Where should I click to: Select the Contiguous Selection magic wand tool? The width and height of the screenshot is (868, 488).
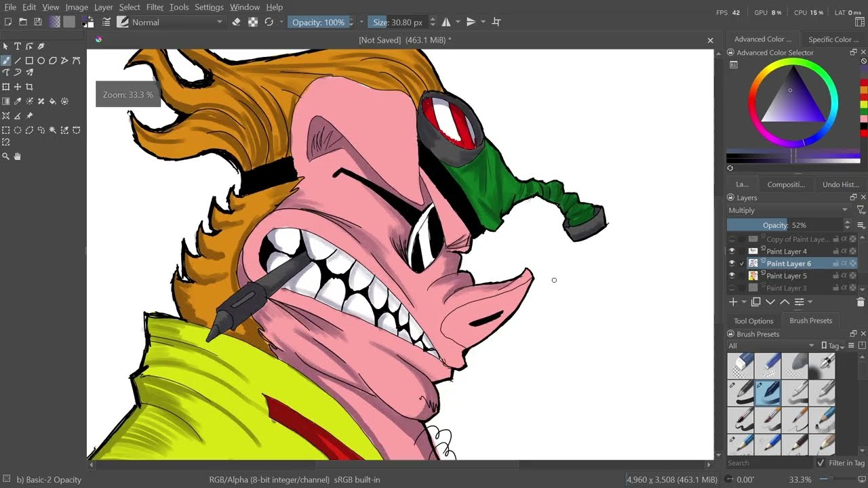click(52, 130)
